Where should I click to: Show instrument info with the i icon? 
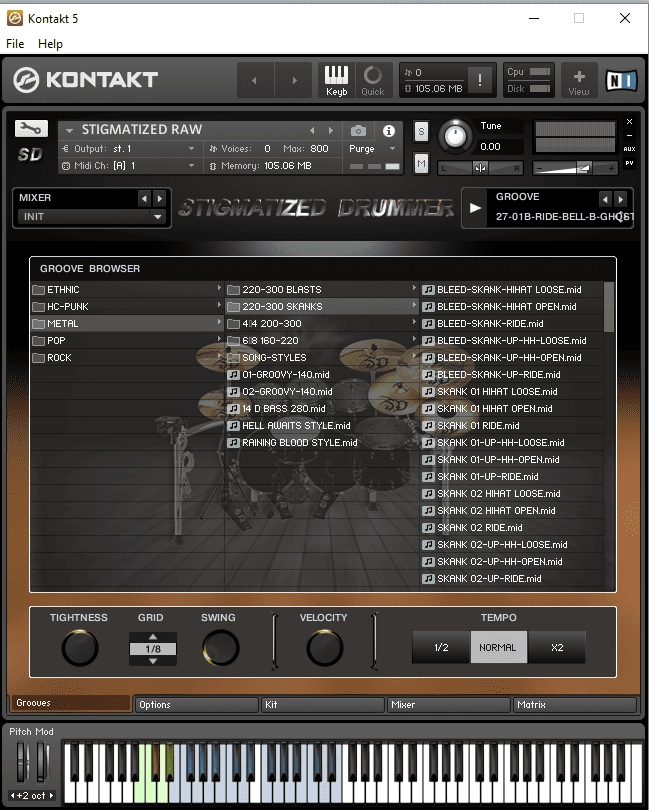(x=389, y=131)
